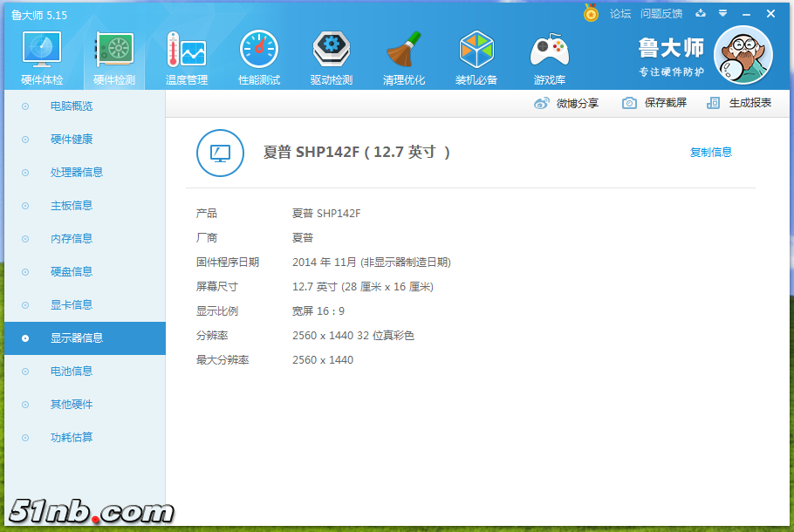Click the 硬件检测 hardware detection icon

(114, 58)
